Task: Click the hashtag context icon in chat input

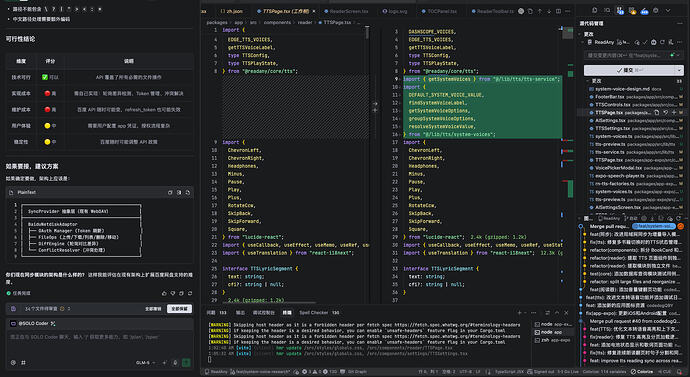Action: tap(23, 362)
